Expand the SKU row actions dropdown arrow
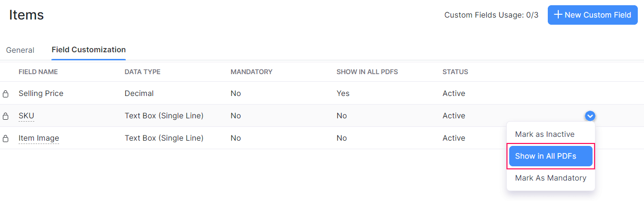Image resolution: width=644 pixels, height=201 pixels. [590, 115]
